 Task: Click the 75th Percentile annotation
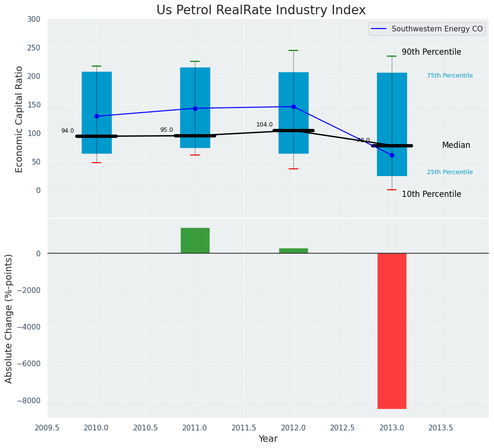(x=449, y=76)
